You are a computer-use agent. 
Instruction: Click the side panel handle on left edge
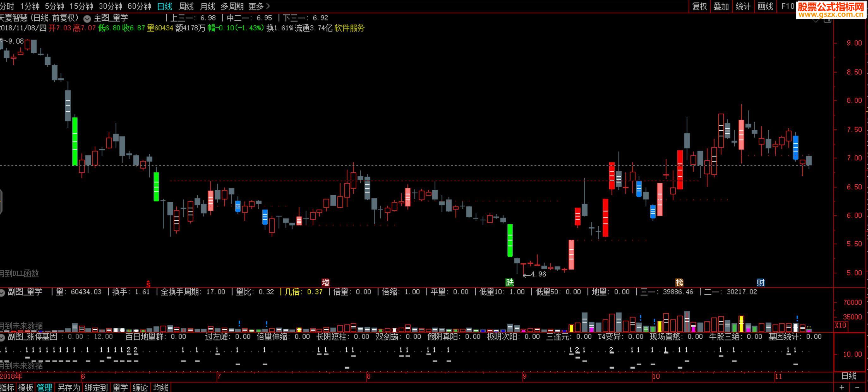click(x=1, y=202)
